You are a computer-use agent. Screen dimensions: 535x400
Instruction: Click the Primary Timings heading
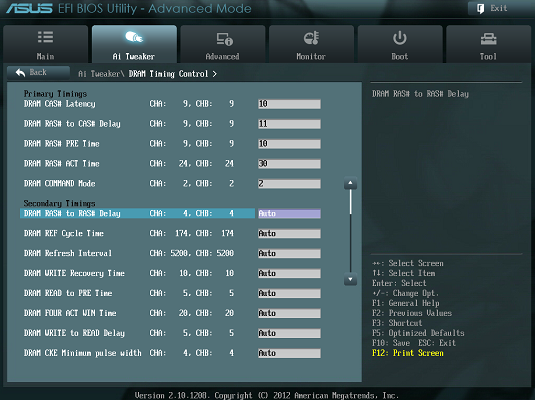tap(55, 94)
